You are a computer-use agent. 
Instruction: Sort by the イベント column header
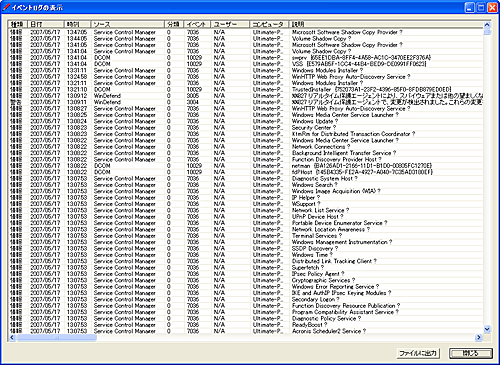pyautogui.click(x=197, y=24)
